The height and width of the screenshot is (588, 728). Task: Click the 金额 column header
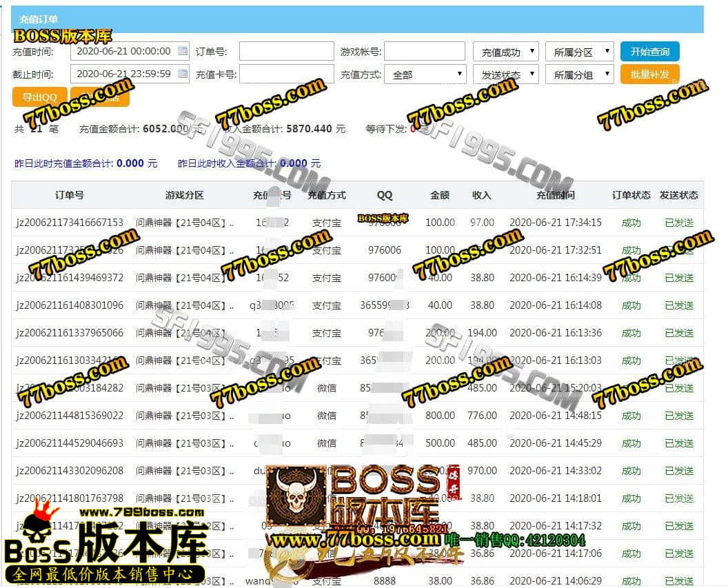(440, 195)
